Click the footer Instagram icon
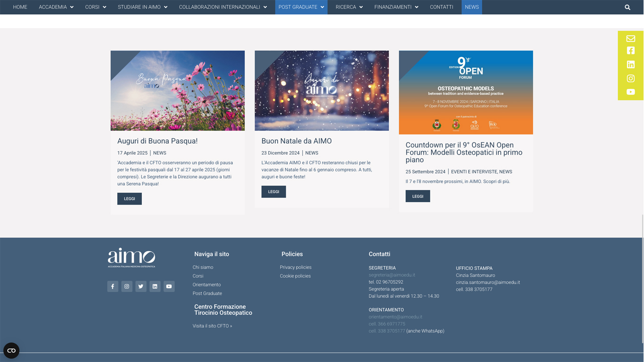Image resolution: width=644 pixels, height=362 pixels. coord(127,287)
